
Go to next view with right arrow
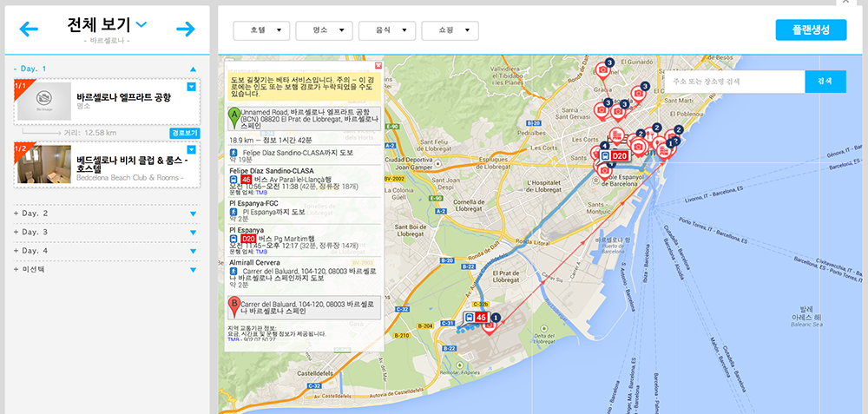pos(186,29)
